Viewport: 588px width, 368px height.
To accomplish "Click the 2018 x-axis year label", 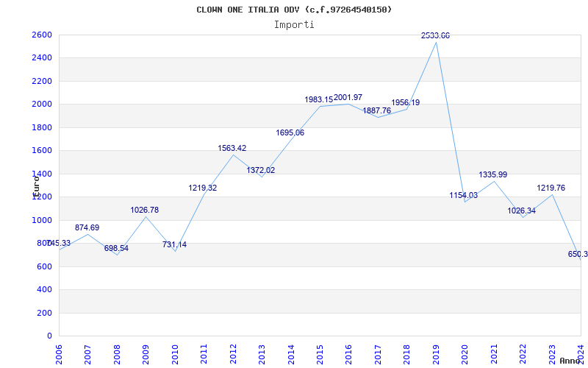I will 407,353.
